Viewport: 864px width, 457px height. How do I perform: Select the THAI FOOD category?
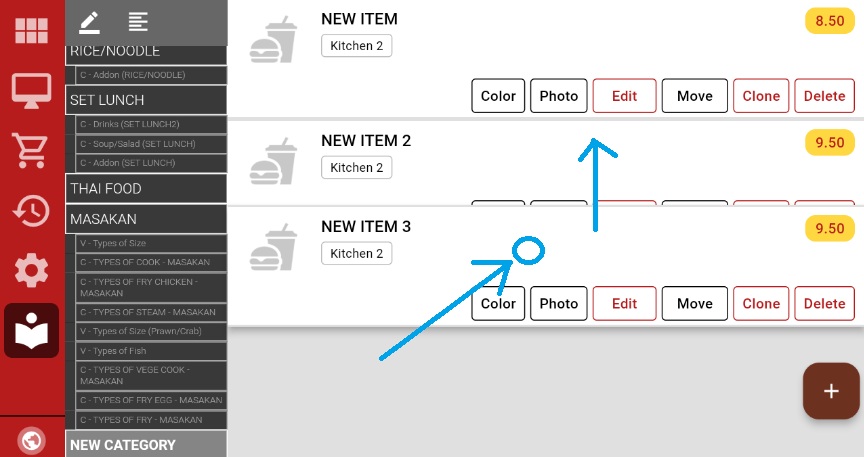(x=146, y=188)
